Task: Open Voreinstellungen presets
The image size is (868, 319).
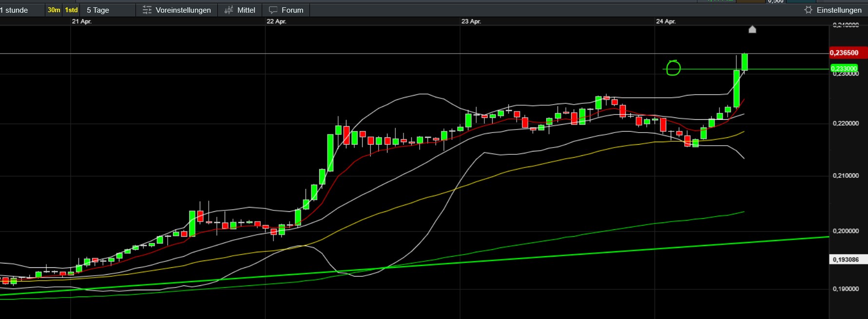Action: [x=177, y=10]
